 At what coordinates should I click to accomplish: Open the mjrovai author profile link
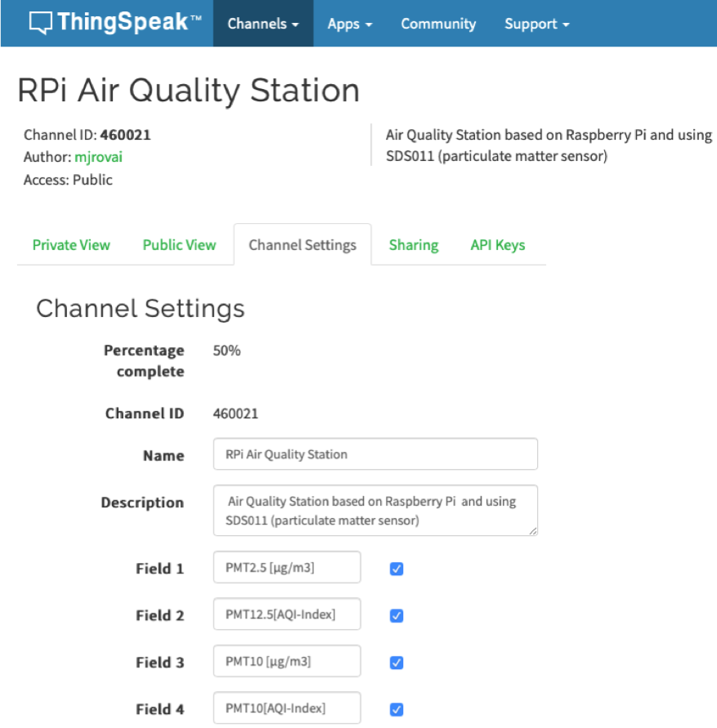(98, 157)
